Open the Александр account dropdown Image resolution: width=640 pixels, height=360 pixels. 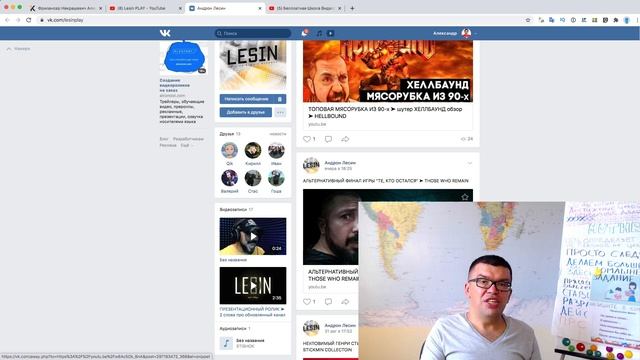click(455, 33)
